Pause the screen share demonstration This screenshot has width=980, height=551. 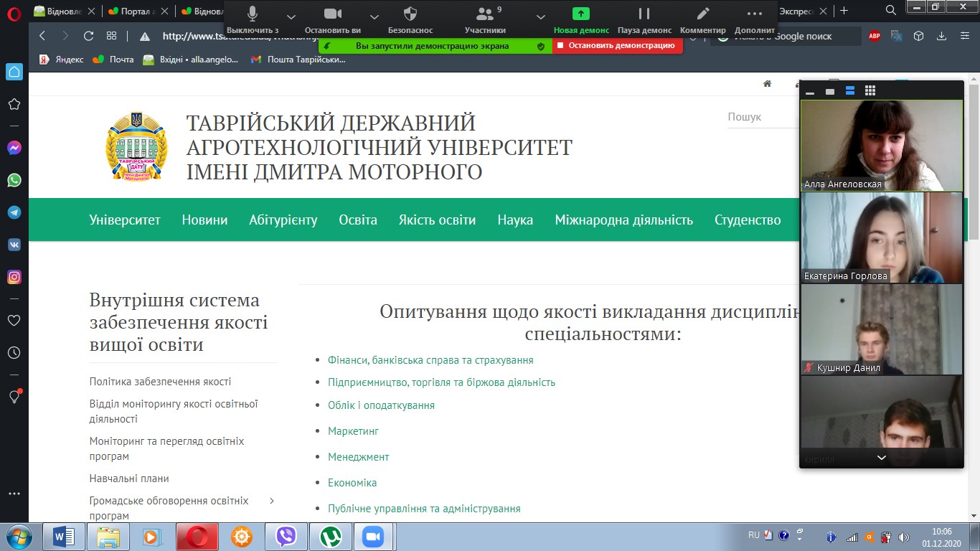(644, 14)
